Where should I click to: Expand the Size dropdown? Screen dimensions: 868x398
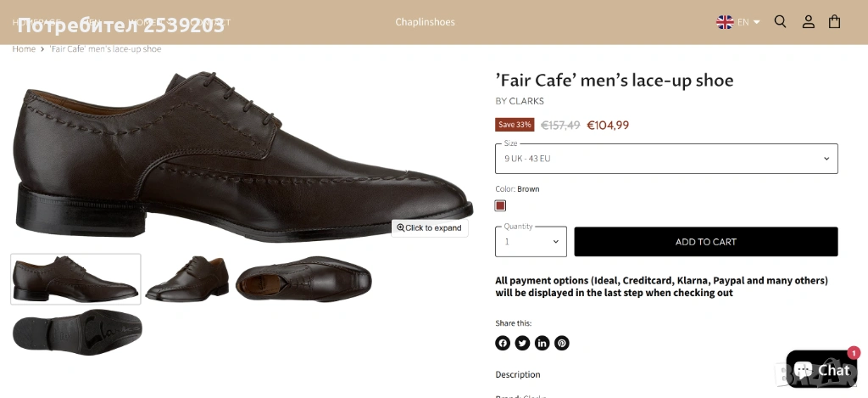coord(666,159)
